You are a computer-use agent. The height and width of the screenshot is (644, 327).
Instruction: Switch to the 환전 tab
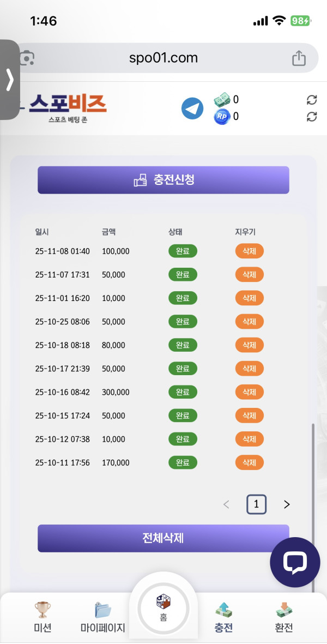[284, 616]
